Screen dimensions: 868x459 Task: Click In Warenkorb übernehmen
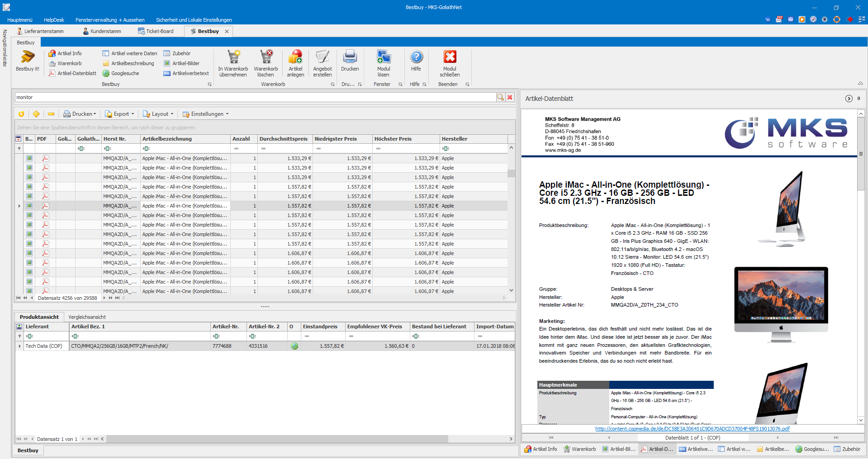click(x=233, y=63)
